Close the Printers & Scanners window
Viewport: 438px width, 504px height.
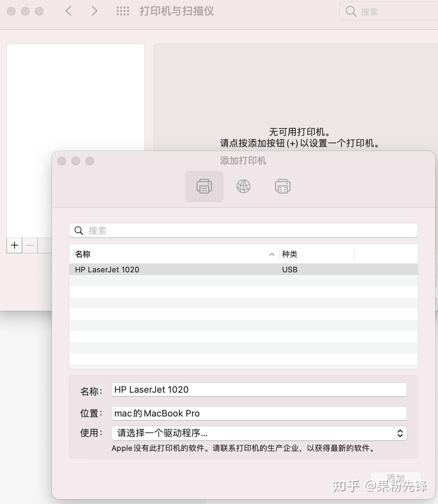click(x=11, y=11)
